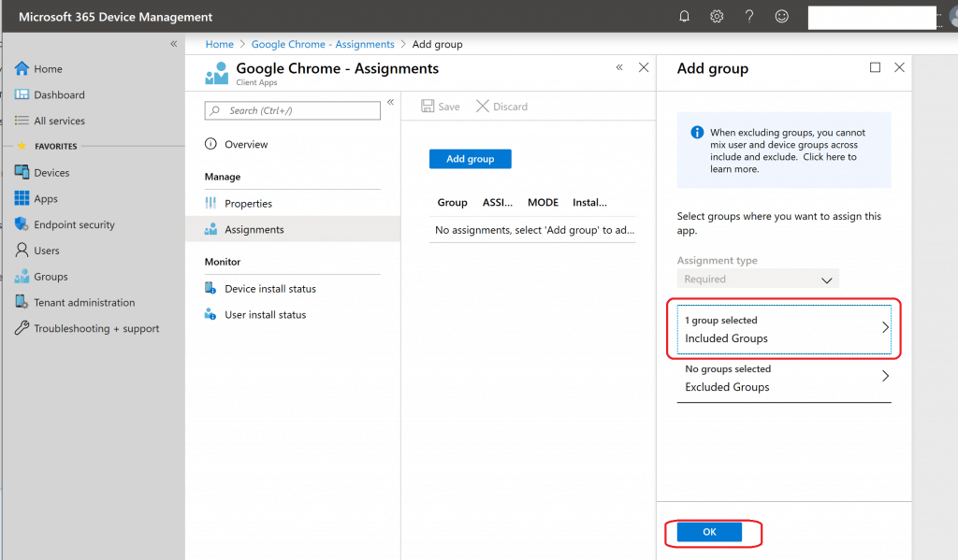
Task: Click Discard in the assignments toolbar
Action: click(x=502, y=107)
